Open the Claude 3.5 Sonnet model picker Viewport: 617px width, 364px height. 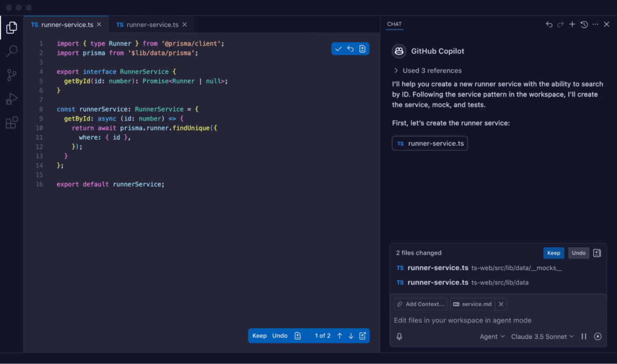(x=542, y=336)
